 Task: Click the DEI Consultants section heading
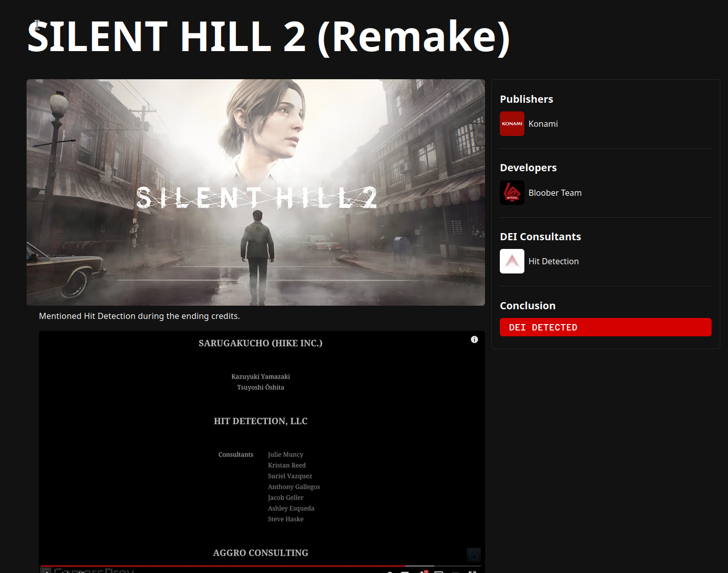pyautogui.click(x=540, y=237)
